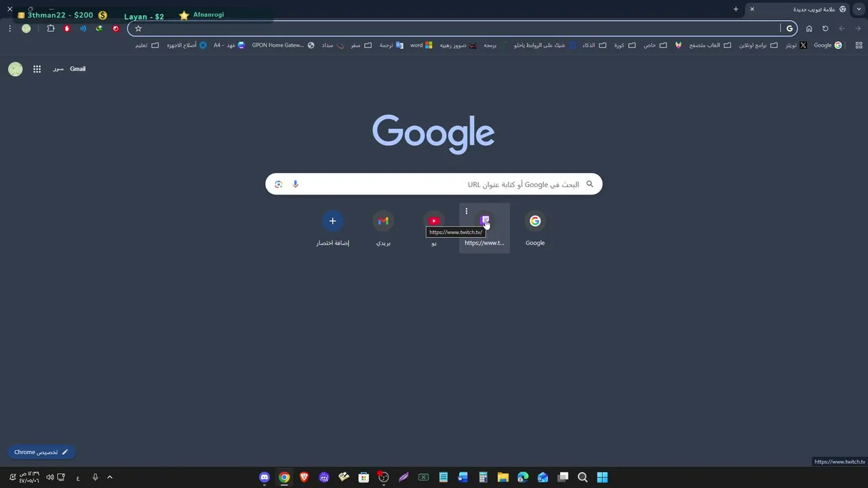Open more actions for Twitch shortcut

coord(467,211)
